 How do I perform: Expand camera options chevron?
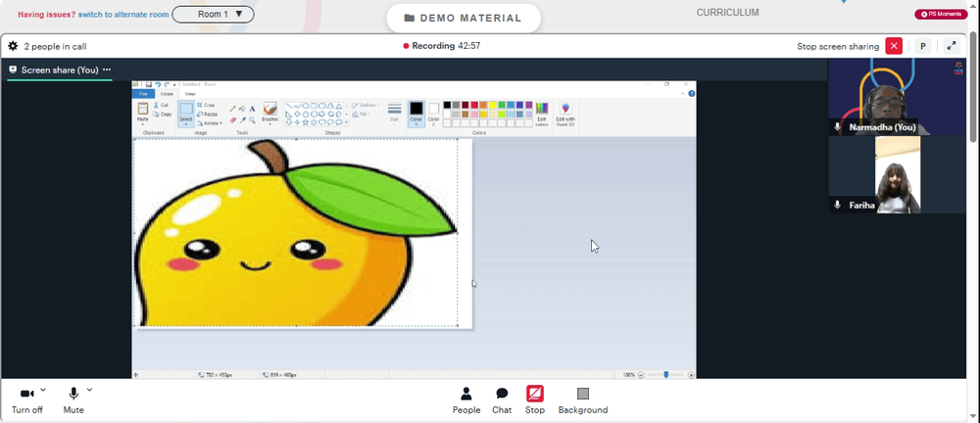click(x=42, y=390)
